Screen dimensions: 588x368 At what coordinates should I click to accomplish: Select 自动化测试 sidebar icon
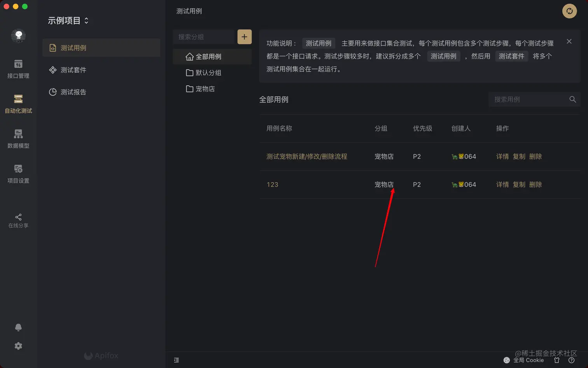pos(18,104)
